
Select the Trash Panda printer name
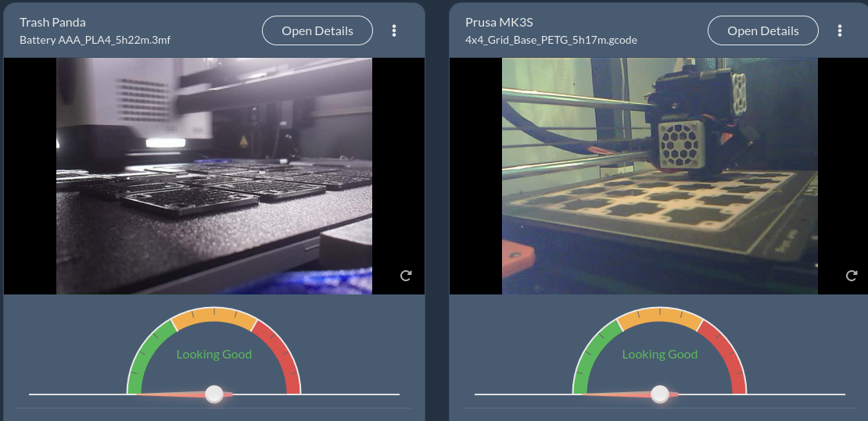(x=52, y=23)
